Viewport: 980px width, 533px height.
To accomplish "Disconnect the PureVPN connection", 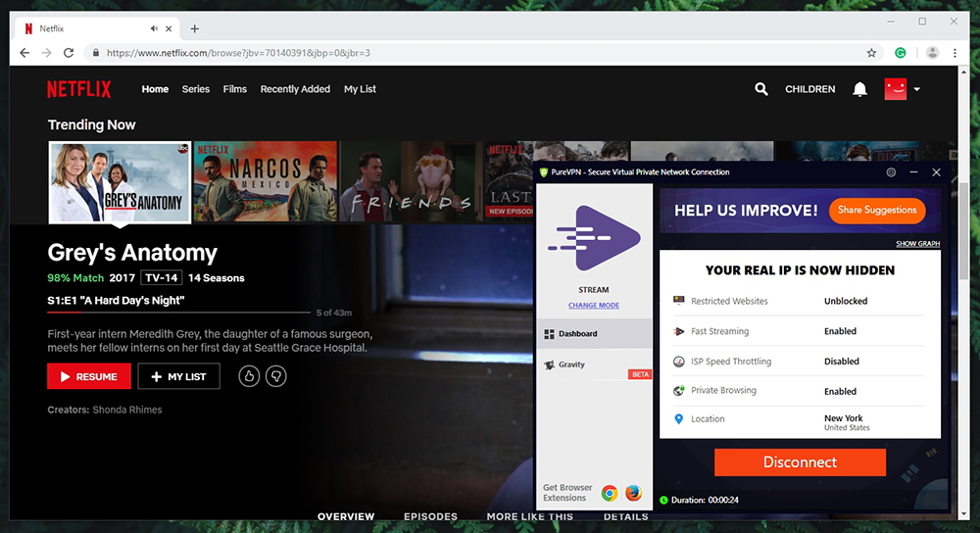I will point(800,462).
